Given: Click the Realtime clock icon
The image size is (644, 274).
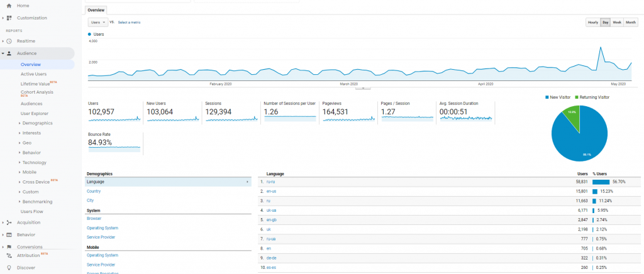Looking at the screenshot, I should coord(9,41).
